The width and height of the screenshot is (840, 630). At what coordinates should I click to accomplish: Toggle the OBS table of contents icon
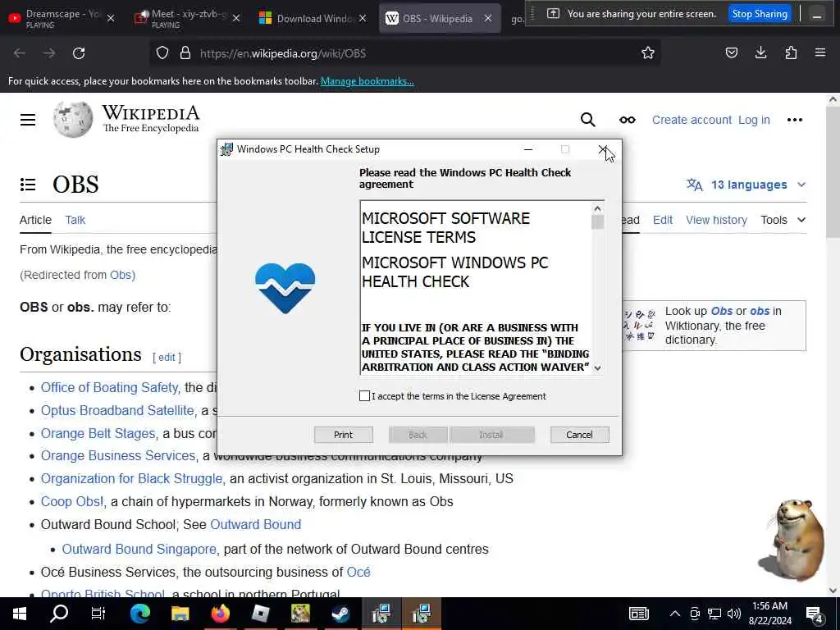pyautogui.click(x=28, y=185)
